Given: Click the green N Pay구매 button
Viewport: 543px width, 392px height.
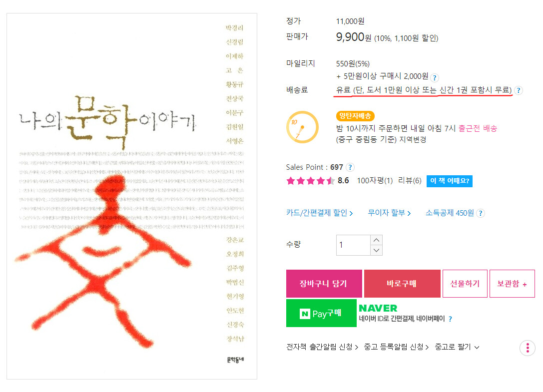Looking at the screenshot, I should pyautogui.click(x=321, y=313).
